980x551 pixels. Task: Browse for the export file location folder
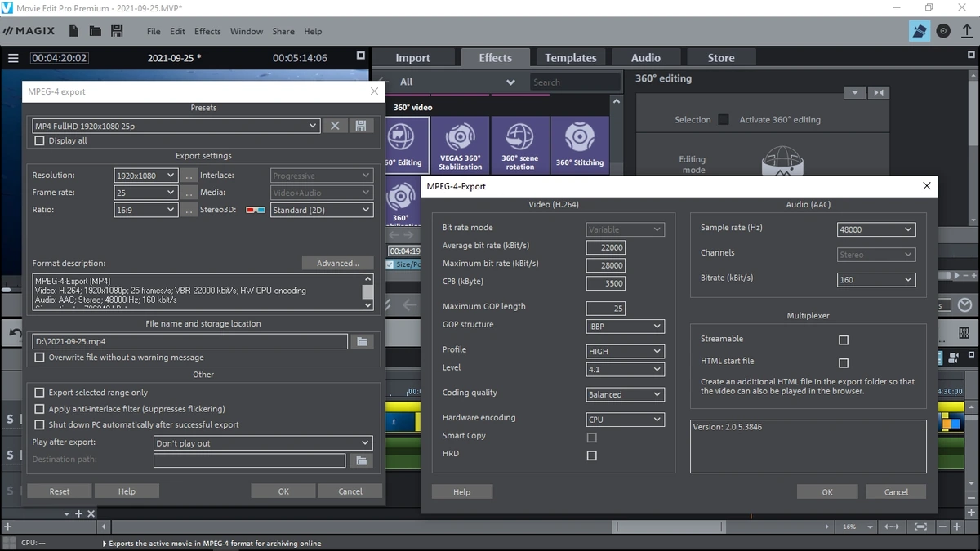(362, 341)
